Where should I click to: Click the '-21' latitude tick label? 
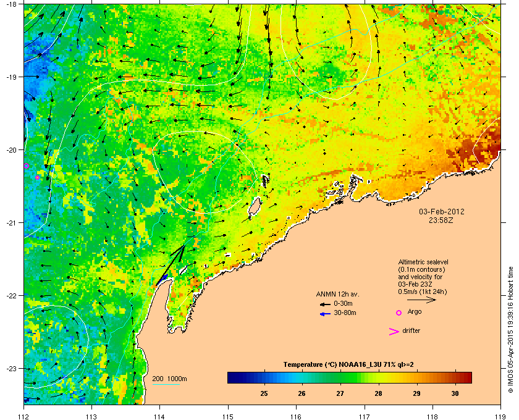pos(11,223)
